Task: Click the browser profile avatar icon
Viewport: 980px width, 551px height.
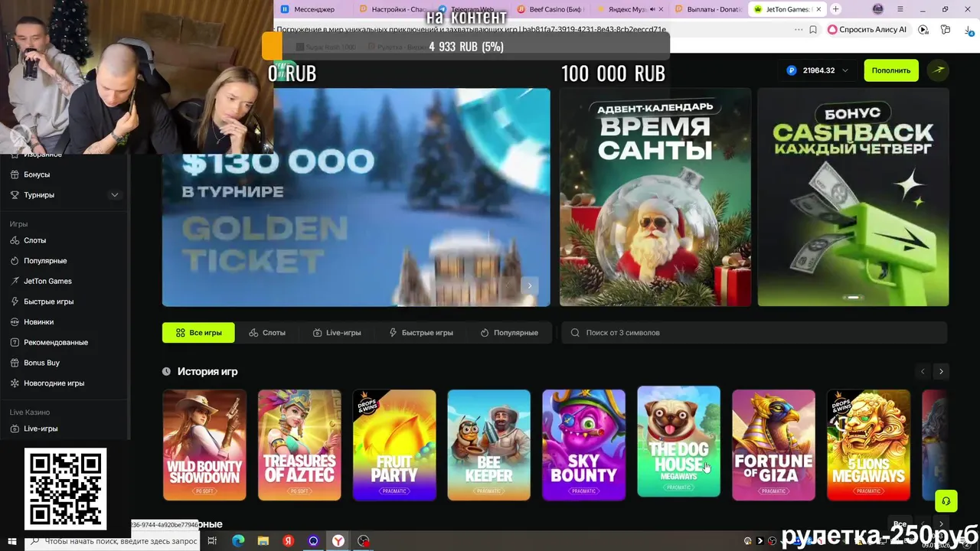Action: click(x=878, y=9)
